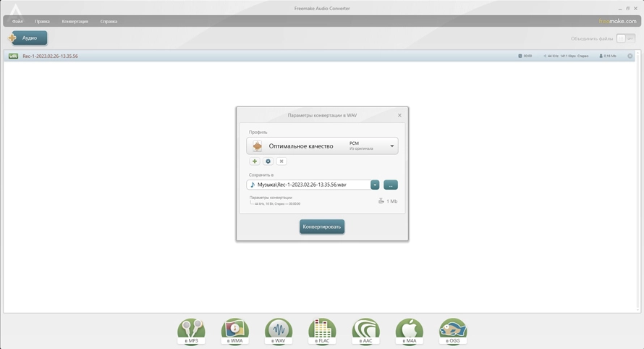The width and height of the screenshot is (644, 349).
Task: Click the duration clock icon in file row
Action: pyautogui.click(x=520, y=56)
